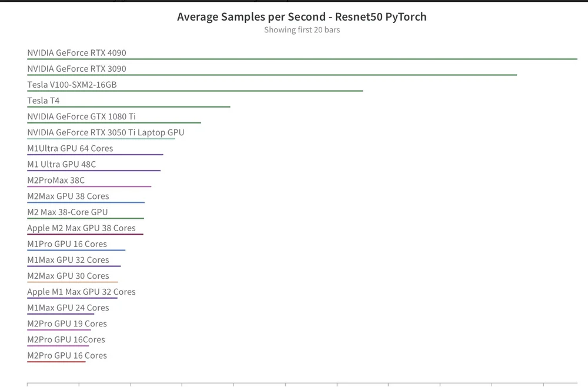
Task: Select the NVIDIA GeForce GTX 1080 Ti label
Action: (81, 116)
